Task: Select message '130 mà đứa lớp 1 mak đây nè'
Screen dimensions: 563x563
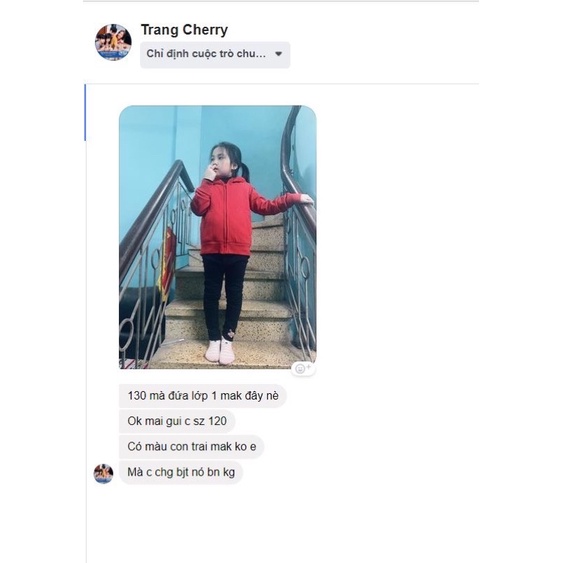Action: (203, 396)
